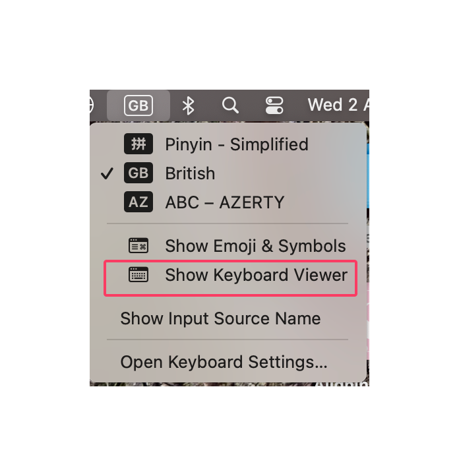Click the Emoji & Symbols viewer icon
The width and height of the screenshot is (459, 476).
pos(138,246)
